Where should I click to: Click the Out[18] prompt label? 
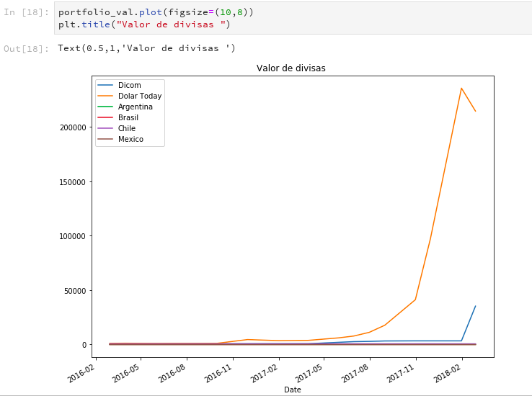[26, 49]
